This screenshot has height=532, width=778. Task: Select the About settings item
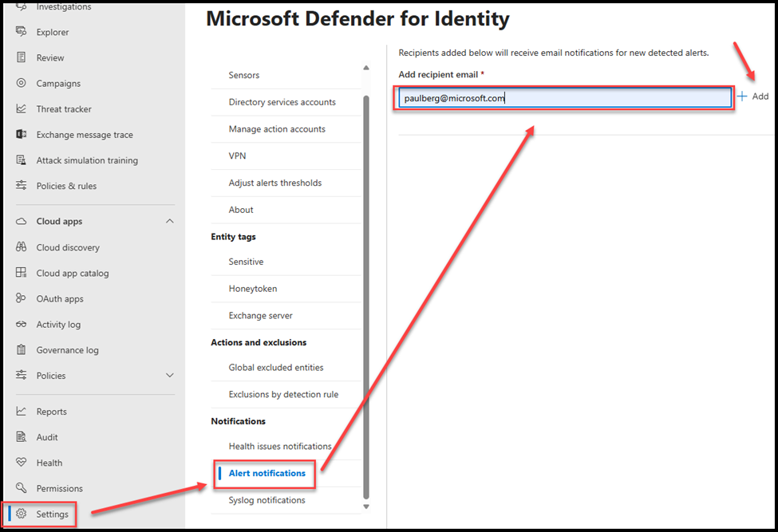(x=241, y=210)
